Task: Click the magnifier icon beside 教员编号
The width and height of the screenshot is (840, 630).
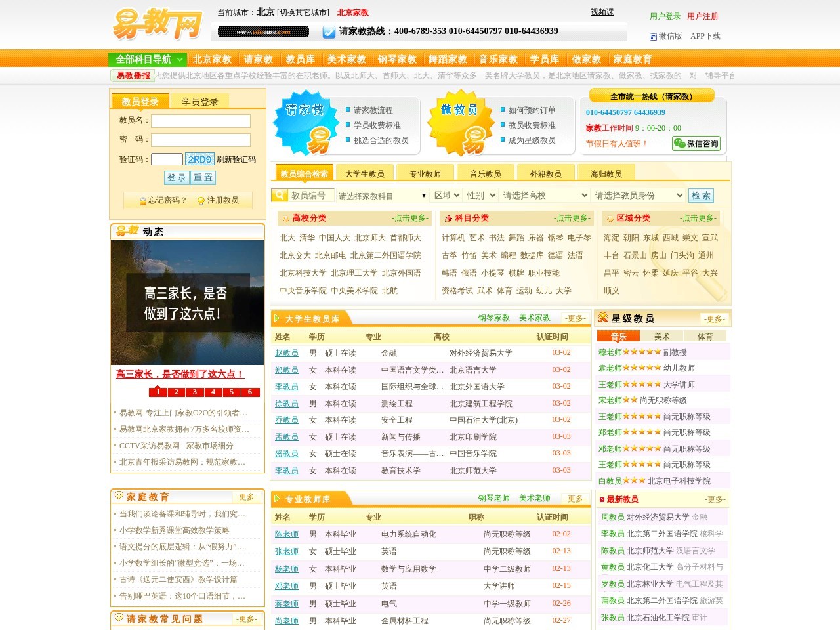Action: (278, 195)
